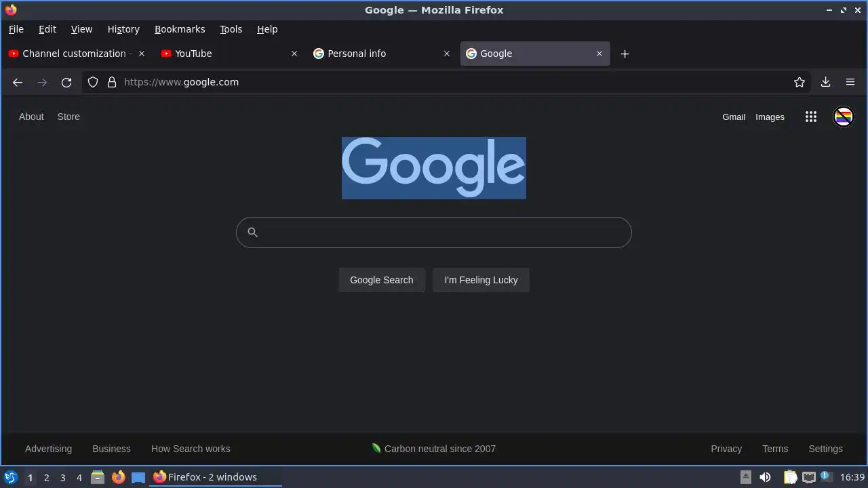Switch to the YouTube tab
868x488 pixels.
click(x=229, y=54)
